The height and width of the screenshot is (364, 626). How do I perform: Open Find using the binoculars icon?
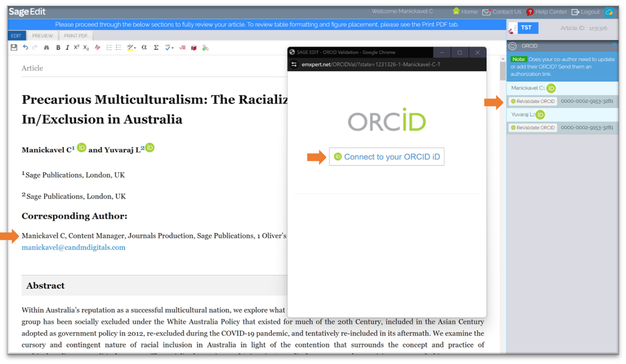pos(46,47)
